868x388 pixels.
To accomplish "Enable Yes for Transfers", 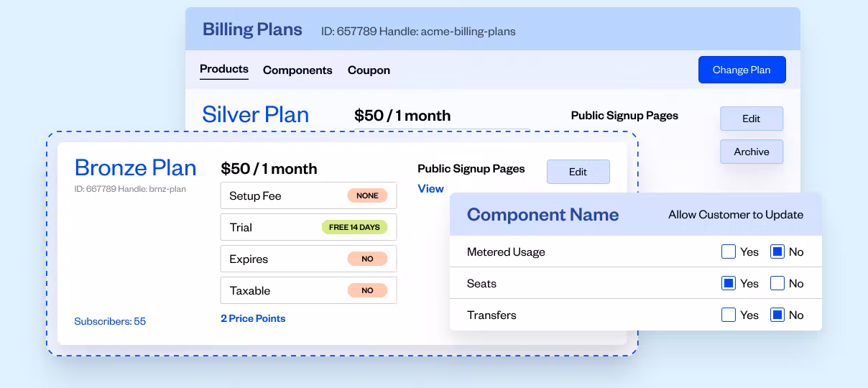I will tap(729, 315).
